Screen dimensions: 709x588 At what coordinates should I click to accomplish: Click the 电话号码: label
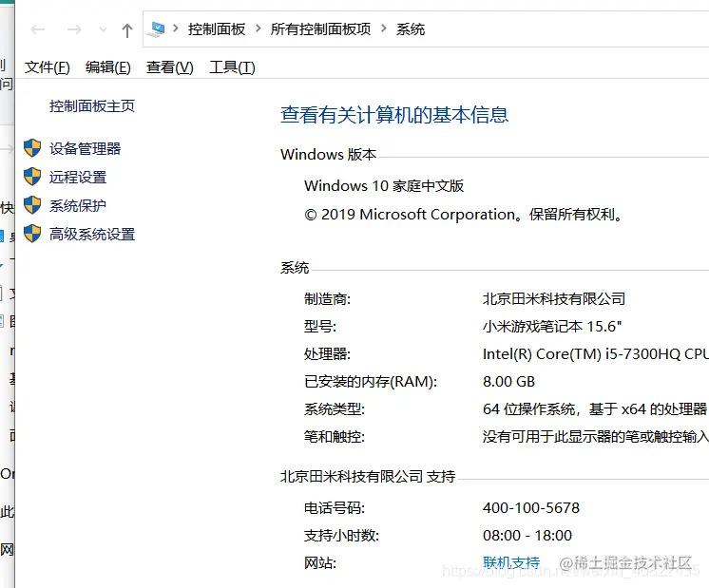point(335,508)
